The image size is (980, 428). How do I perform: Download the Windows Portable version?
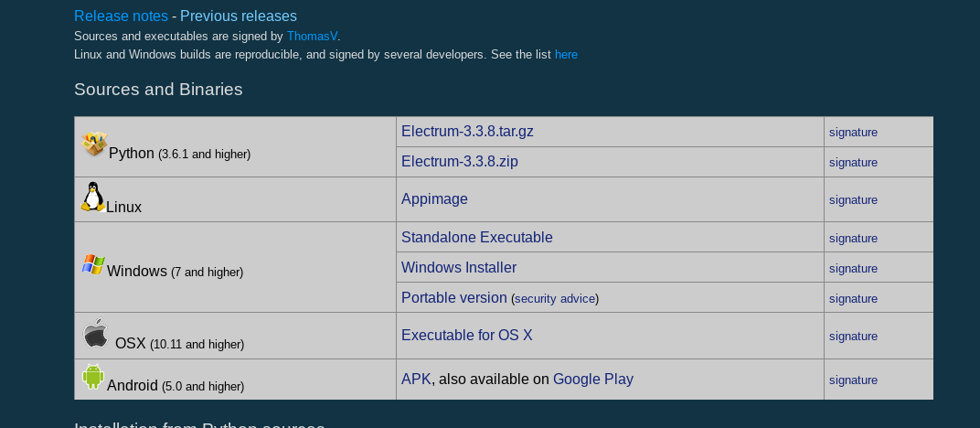pos(453,297)
